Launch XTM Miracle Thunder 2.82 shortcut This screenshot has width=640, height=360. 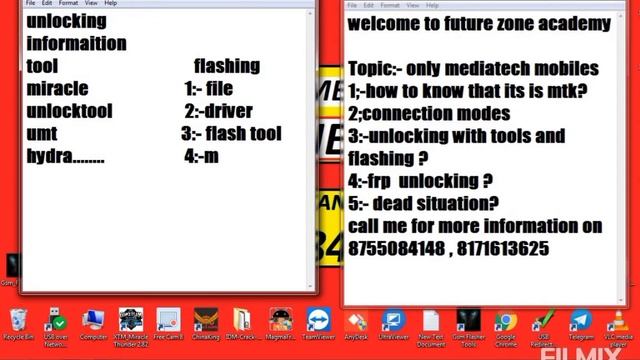click(x=131, y=327)
